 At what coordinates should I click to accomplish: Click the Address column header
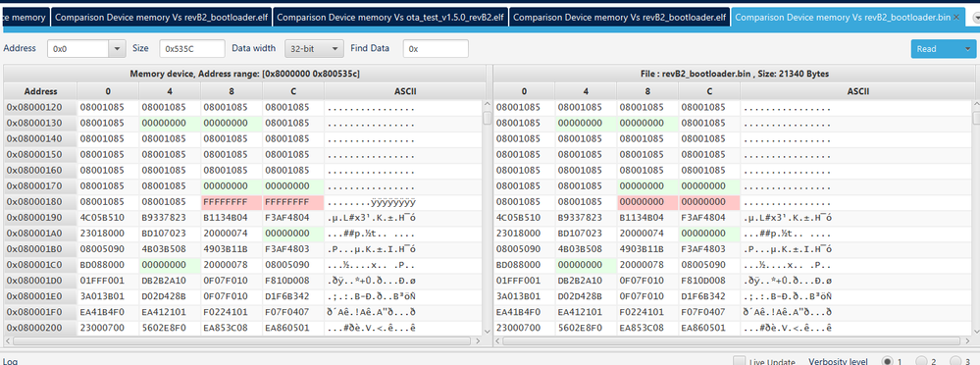(40, 90)
